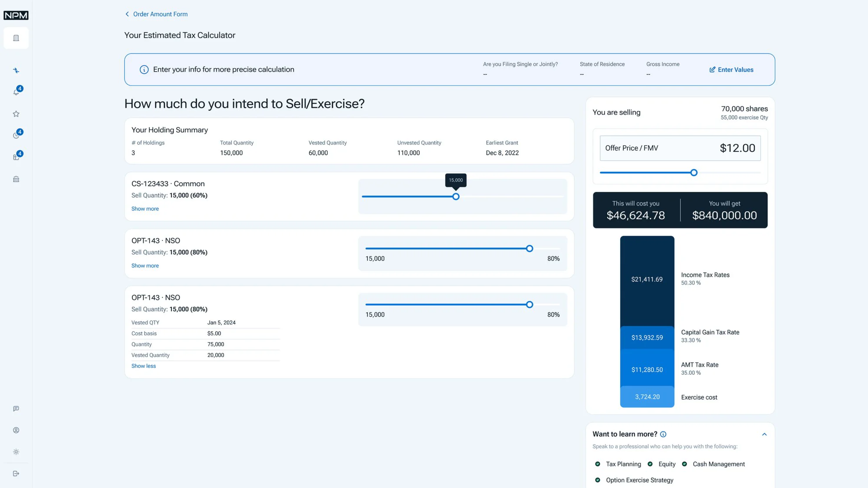
Task: Open the user profile icon in the sidebar
Action: pyautogui.click(x=16, y=430)
